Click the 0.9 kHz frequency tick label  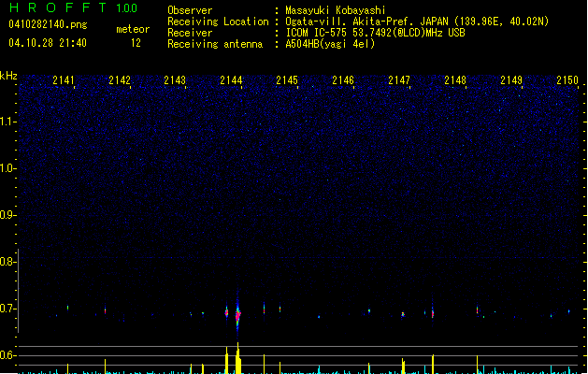[x=7, y=215]
